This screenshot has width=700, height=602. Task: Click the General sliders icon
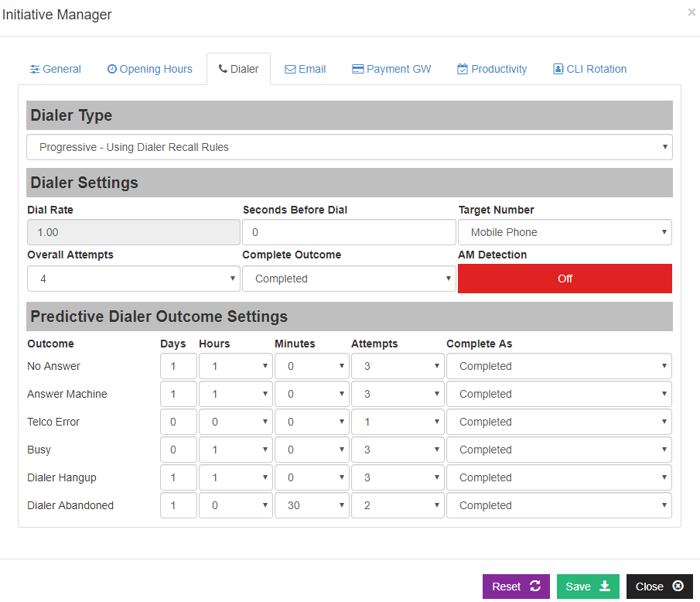[35, 69]
